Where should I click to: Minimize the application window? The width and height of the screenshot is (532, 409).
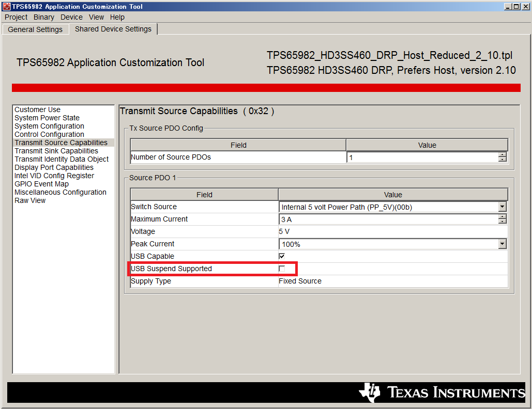coord(508,6)
